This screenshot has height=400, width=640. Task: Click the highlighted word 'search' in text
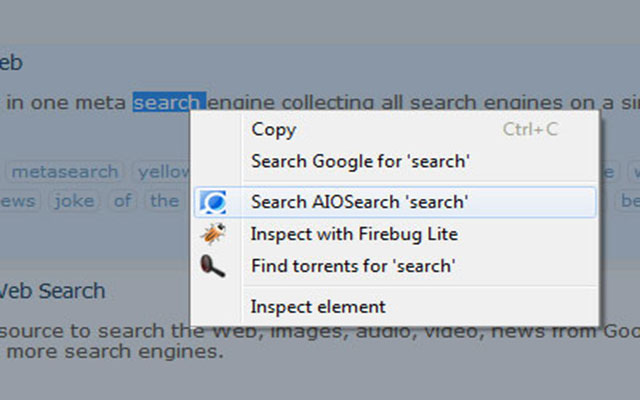[x=168, y=102]
